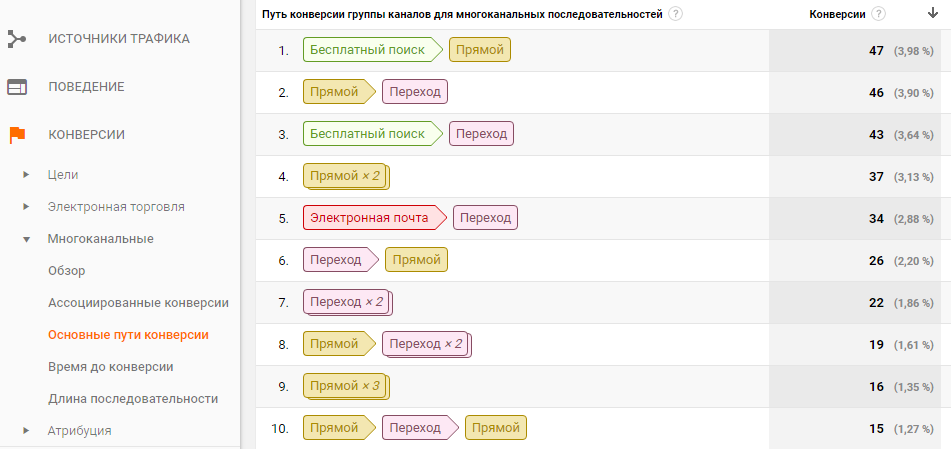
Task: Expand the Цели submenu
Action: 26,175
